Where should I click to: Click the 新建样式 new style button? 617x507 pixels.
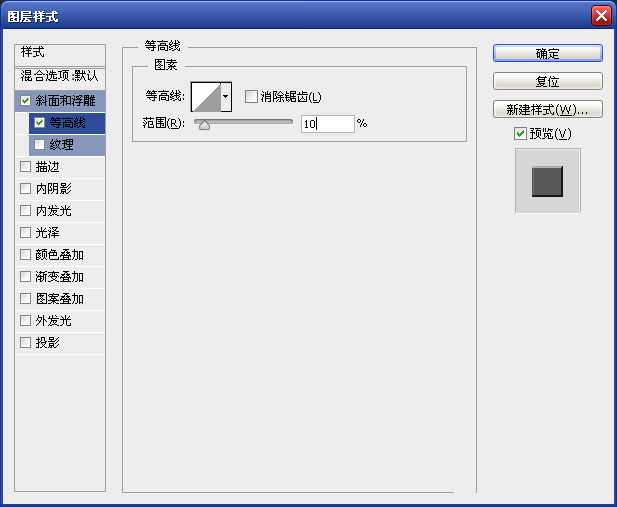click(547, 109)
